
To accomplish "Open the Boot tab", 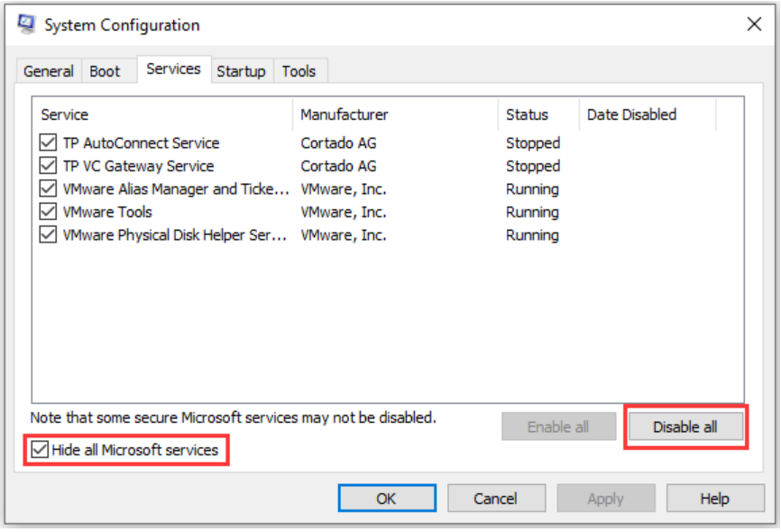I will [x=105, y=71].
